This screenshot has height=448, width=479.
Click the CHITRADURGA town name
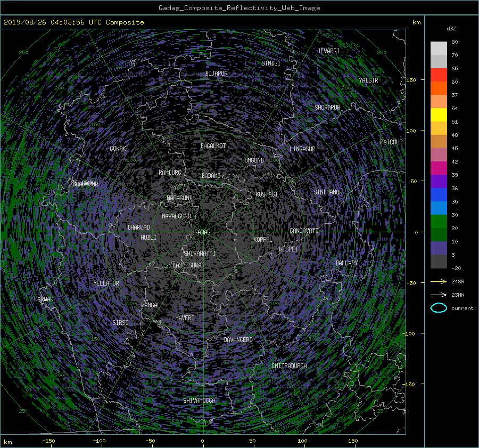(x=289, y=366)
